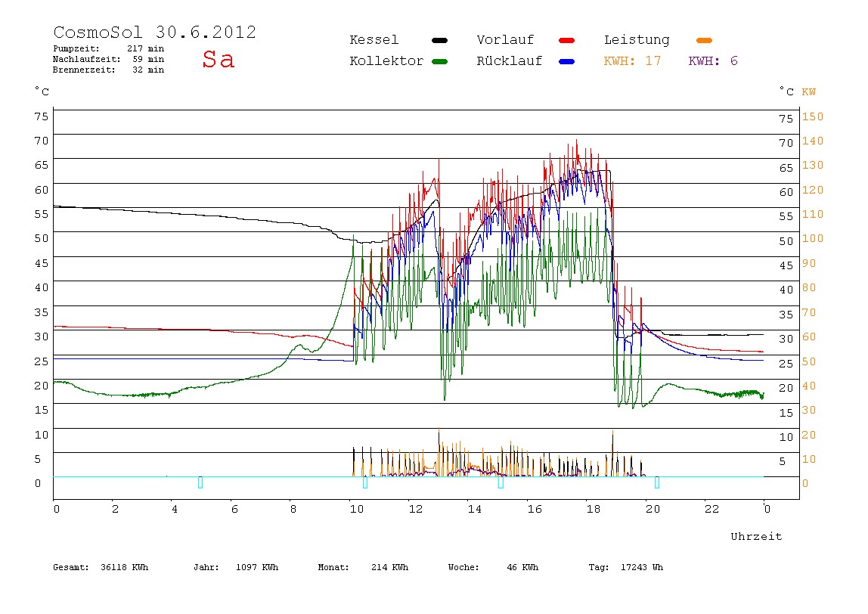The height and width of the screenshot is (614, 868).
Task: Click the blue Rücklauf legend swatch
Action: tap(567, 61)
